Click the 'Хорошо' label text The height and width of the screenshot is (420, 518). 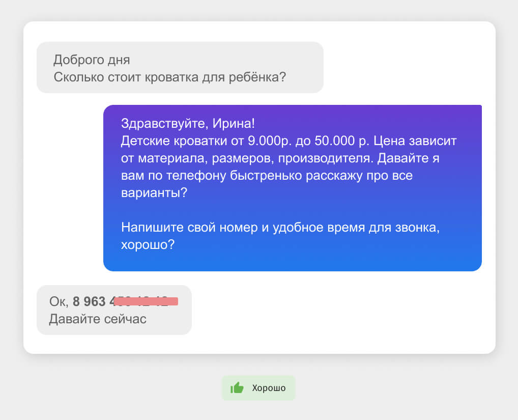[269, 388]
